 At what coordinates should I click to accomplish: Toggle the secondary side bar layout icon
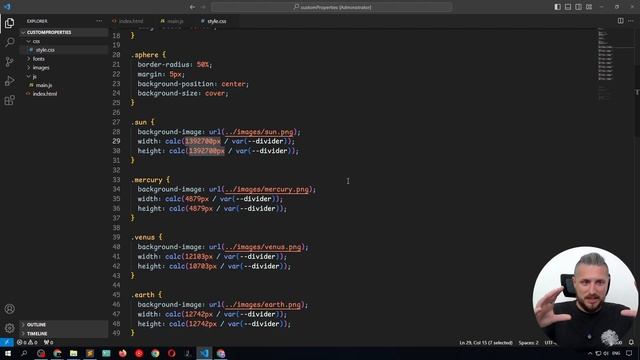coord(578,7)
